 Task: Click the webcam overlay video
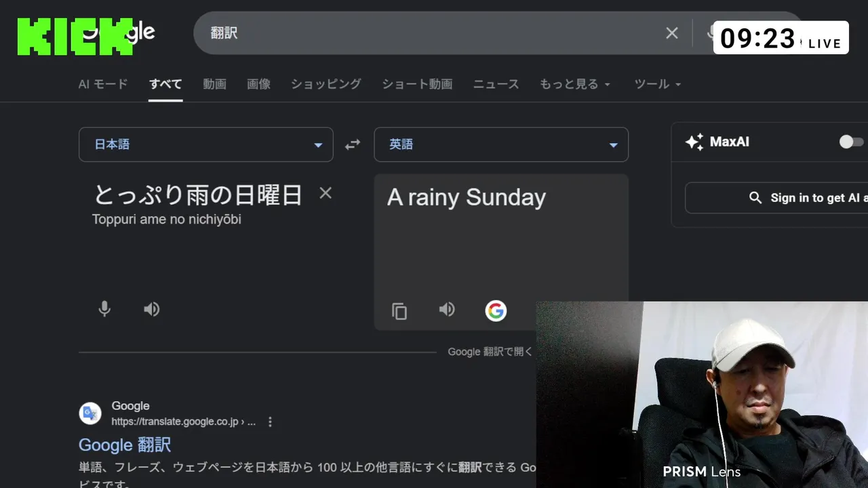[x=702, y=394]
